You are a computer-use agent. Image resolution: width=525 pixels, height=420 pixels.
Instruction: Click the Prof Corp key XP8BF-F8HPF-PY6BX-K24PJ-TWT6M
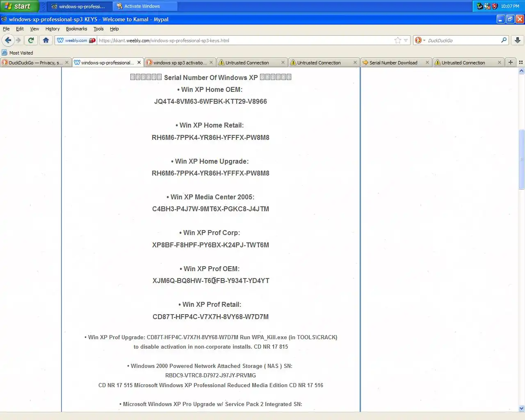[x=210, y=245]
